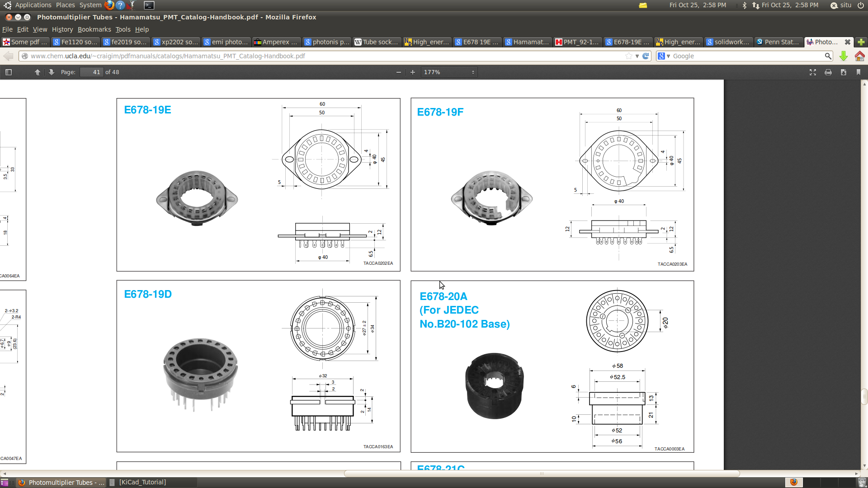Image resolution: width=868 pixels, height=488 pixels.
Task: Close the active 'Photo...' tab
Action: pyautogui.click(x=848, y=42)
